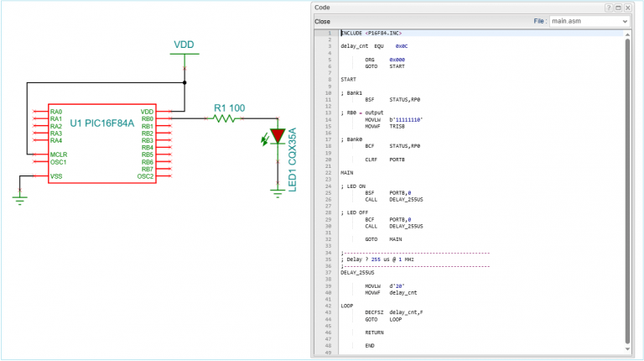Click the RB0 pin label
Screen dimensions: 644x361
148,119
